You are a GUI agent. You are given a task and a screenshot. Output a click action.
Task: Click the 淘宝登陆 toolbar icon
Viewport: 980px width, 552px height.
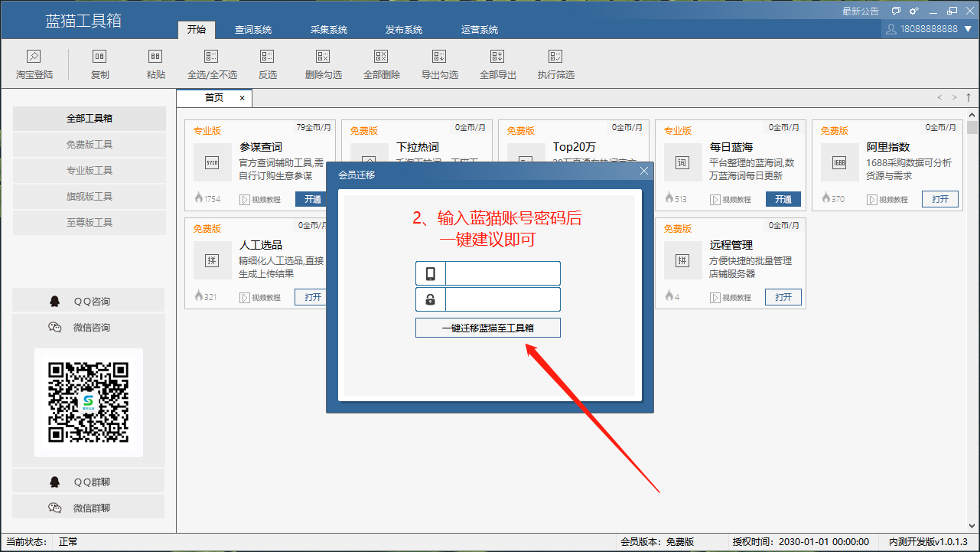34,57
